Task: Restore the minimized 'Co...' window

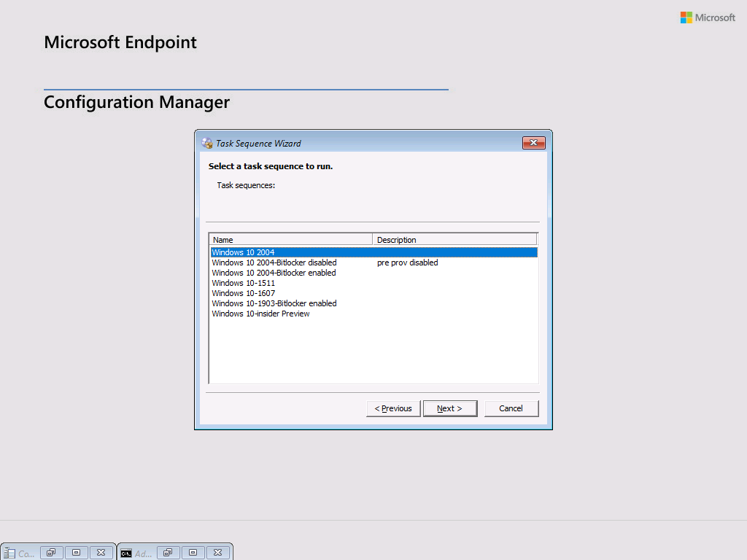Action: [52, 553]
